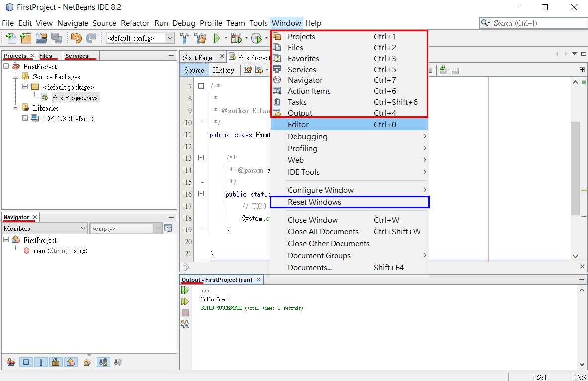Click the Clean and Build broom toolbar icon
Screen dimensions: 588x381
point(200,38)
